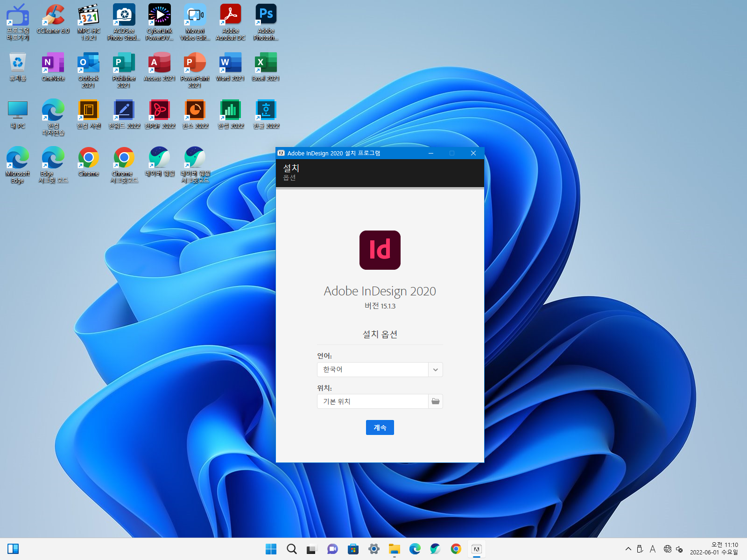Minimize the InDesign installer window
The height and width of the screenshot is (560, 747).
click(x=431, y=153)
